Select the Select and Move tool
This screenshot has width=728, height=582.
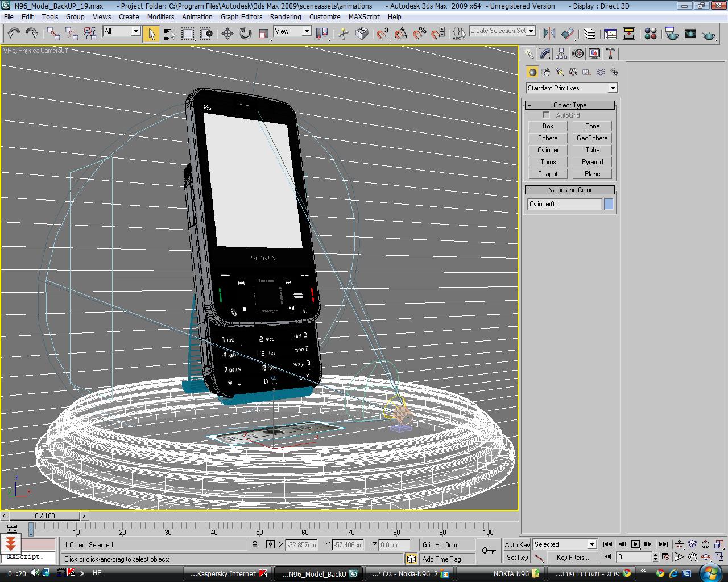coord(227,34)
